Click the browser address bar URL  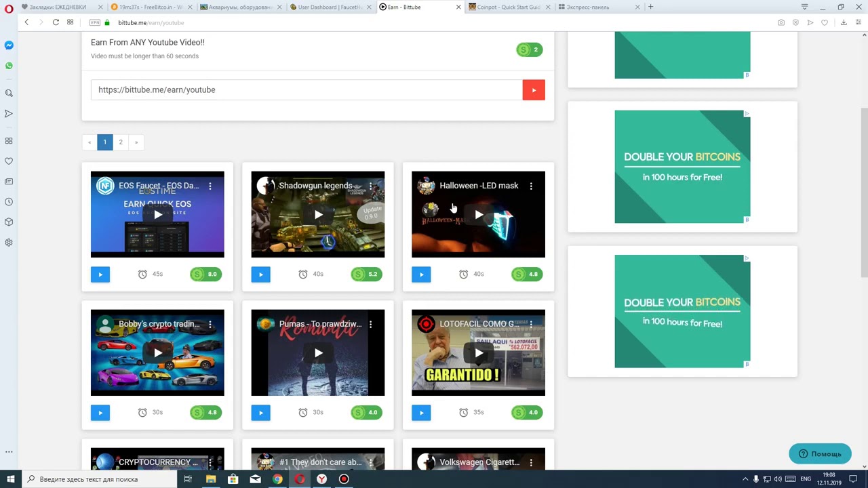click(151, 22)
